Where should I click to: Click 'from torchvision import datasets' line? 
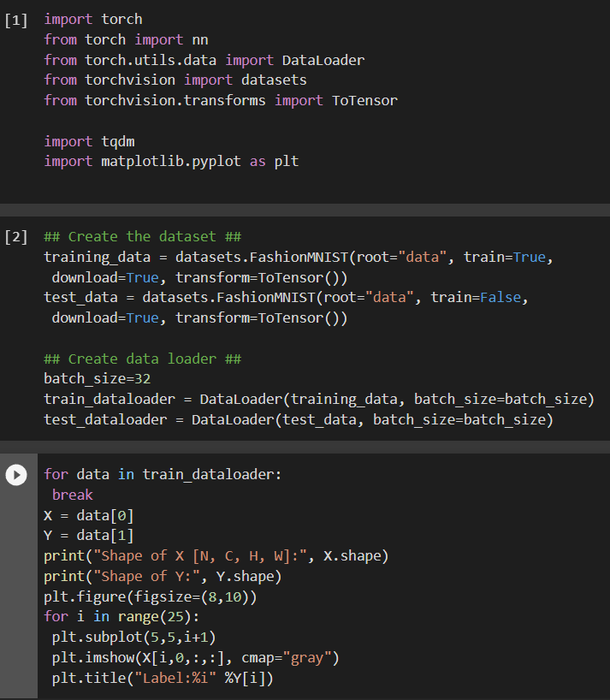tap(175, 80)
